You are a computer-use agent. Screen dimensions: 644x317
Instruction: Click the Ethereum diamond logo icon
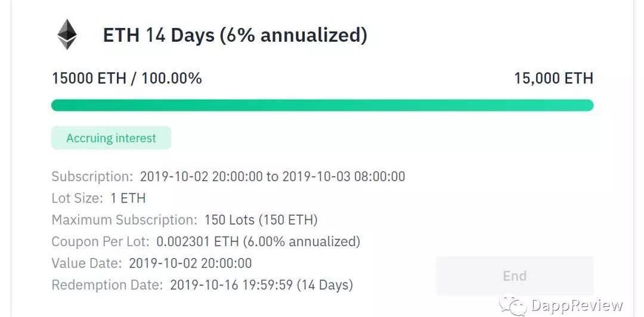click(x=67, y=35)
